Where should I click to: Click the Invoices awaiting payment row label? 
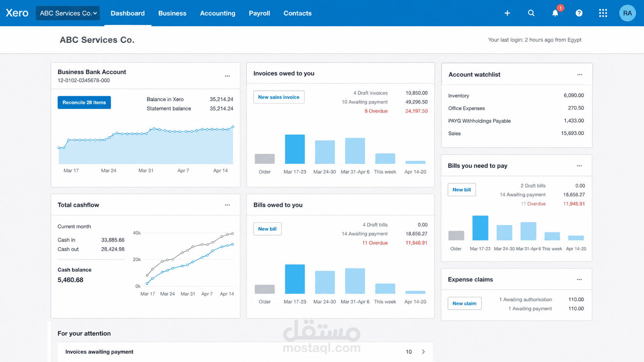click(x=99, y=352)
